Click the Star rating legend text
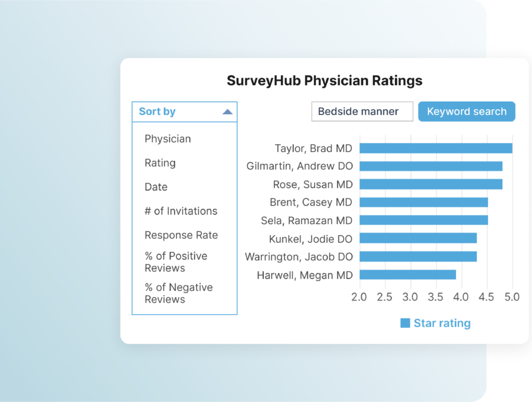 tap(441, 323)
